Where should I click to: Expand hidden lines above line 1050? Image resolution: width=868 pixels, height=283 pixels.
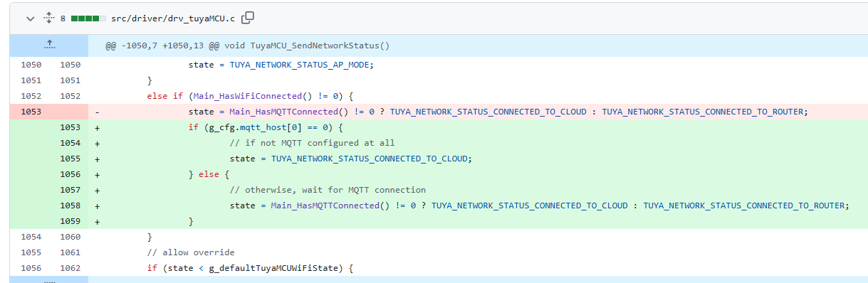[49, 45]
